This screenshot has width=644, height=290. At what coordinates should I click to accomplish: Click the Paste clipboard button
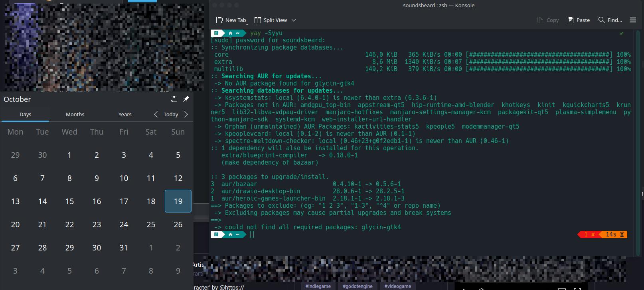click(579, 20)
